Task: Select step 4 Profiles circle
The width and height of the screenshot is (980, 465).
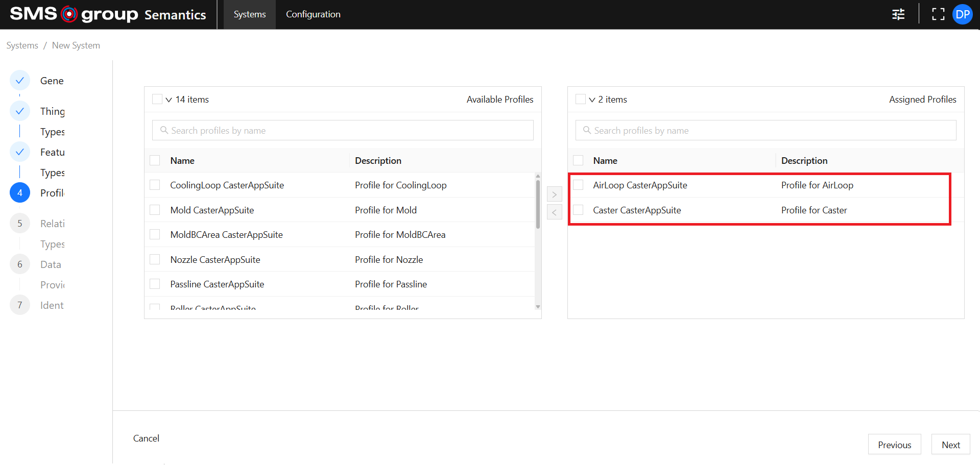Action: click(x=20, y=193)
